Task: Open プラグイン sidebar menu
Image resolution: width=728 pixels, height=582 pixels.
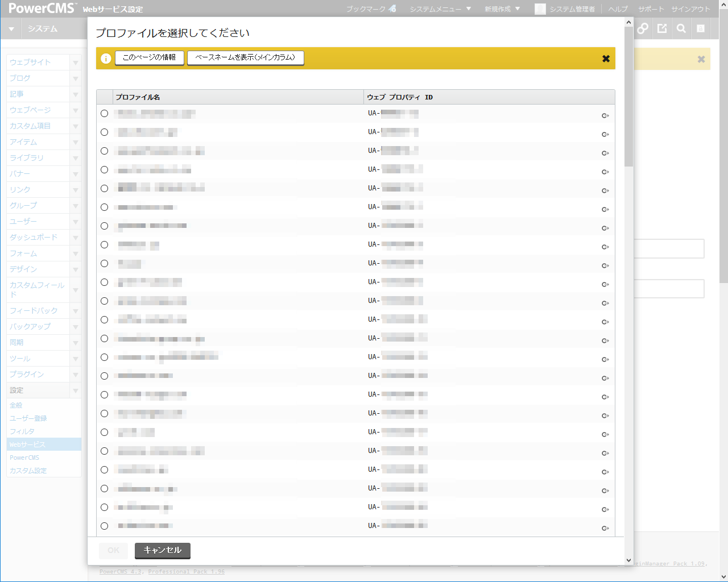Action: (27, 374)
